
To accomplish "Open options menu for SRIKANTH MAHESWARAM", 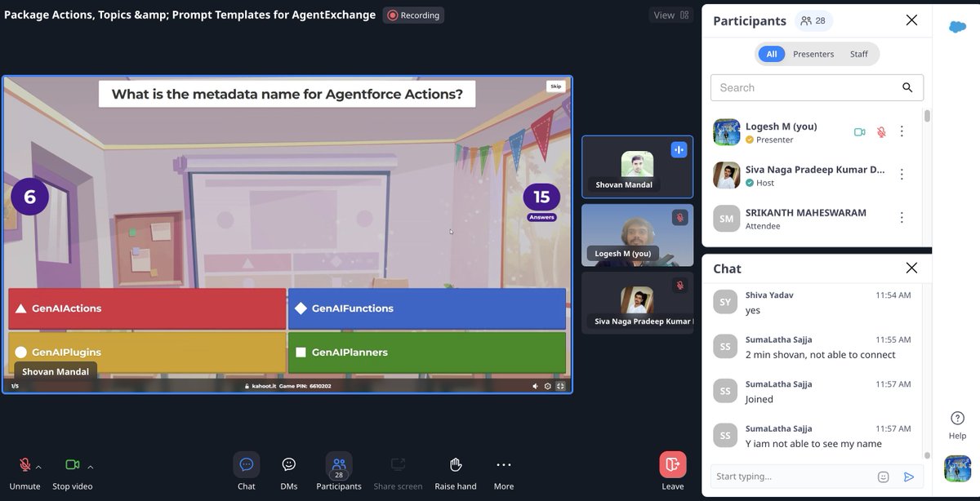I will 902,218.
